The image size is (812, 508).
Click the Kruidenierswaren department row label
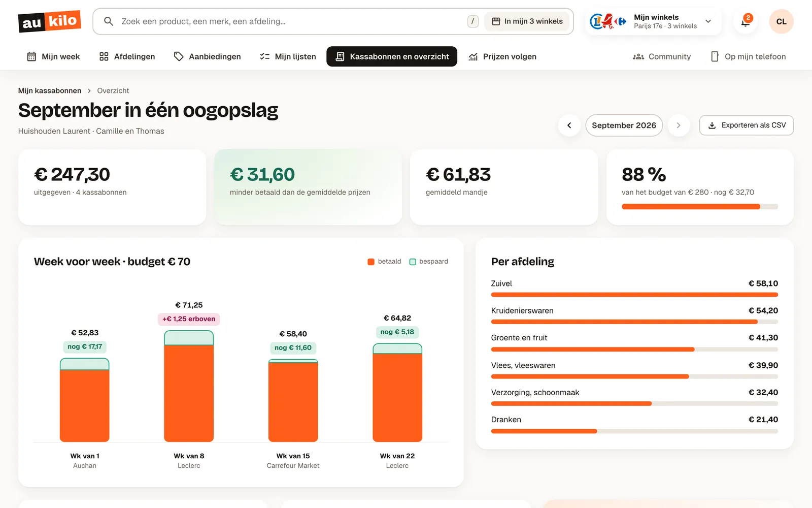click(x=522, y=310)
